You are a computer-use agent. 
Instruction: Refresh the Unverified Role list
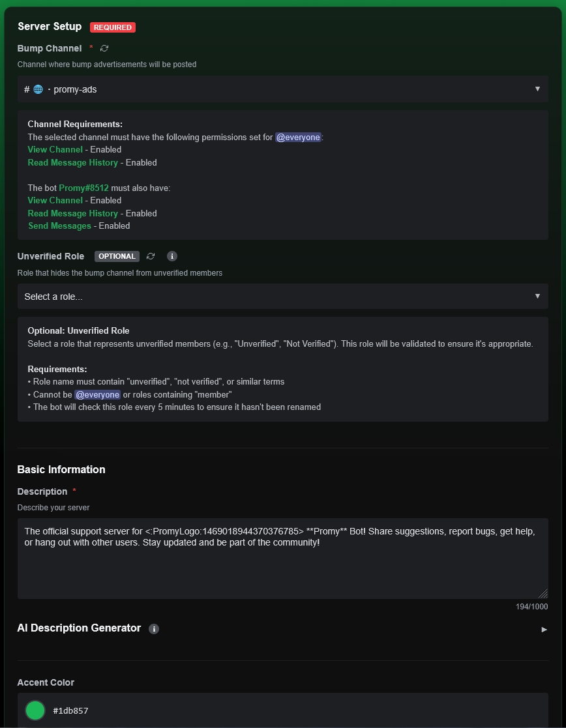[151, 256]
